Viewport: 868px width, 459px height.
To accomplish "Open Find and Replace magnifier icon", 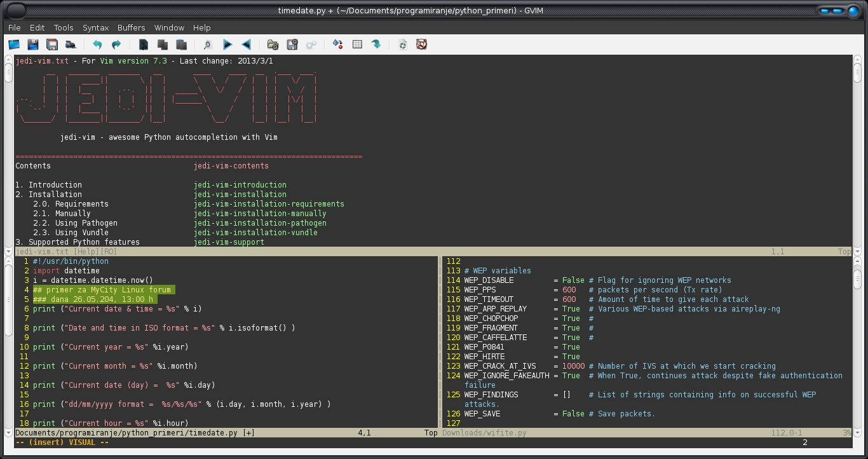I will pyautogui.click(x=207, y=45).
